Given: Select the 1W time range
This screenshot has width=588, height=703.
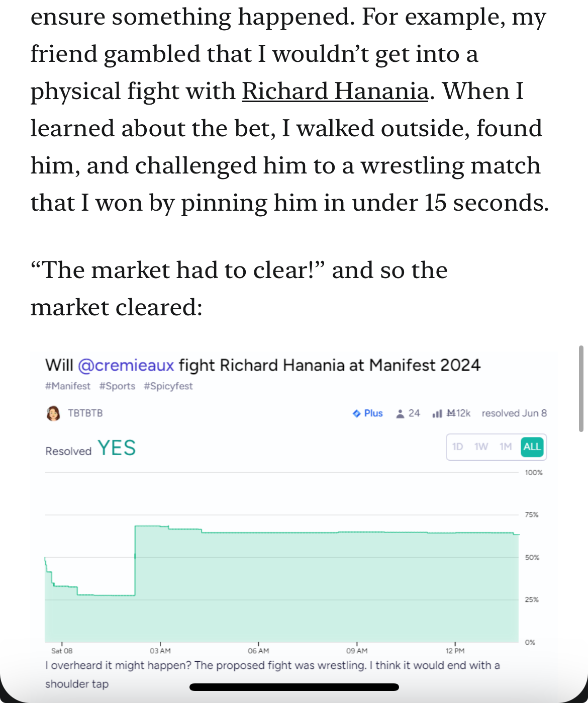Looking at the screenshot, I should click(481, 447).
